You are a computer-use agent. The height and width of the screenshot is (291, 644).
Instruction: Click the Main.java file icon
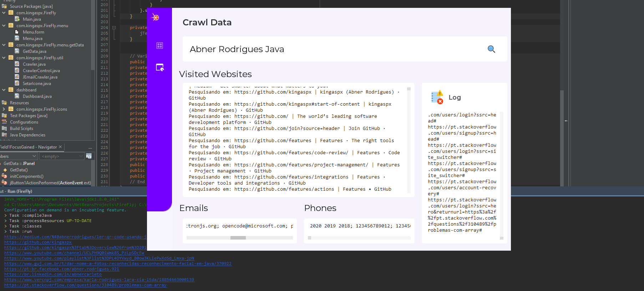click(x=17, y=19)
